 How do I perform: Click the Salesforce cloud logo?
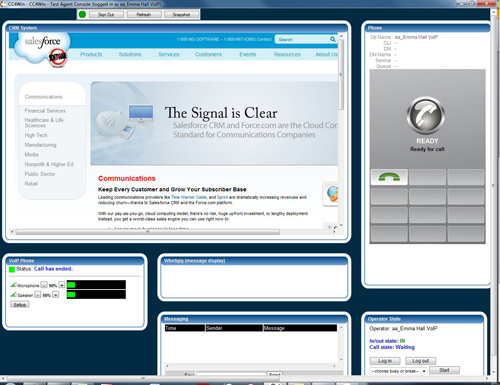(x=42, y=47)
